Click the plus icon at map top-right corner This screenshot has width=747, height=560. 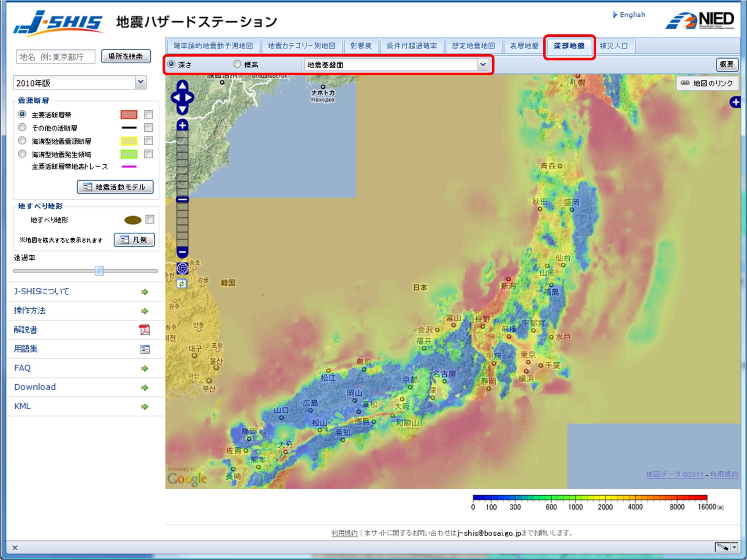coord(736,101)
